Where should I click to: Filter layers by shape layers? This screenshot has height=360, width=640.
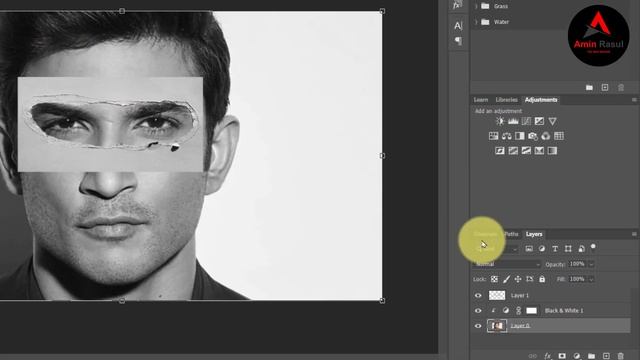(x=568, y=249)
